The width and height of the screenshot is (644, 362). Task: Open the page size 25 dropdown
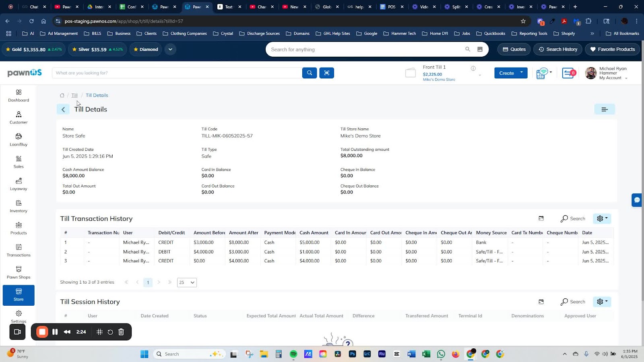tap(187, 282)
